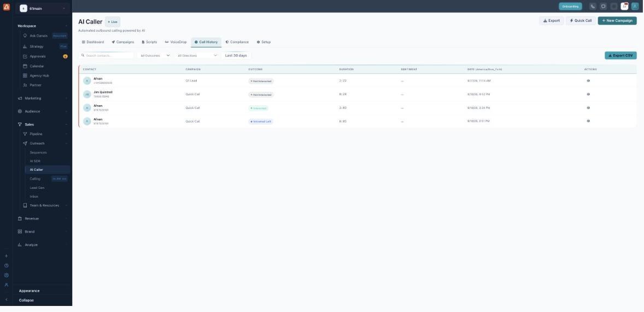644x312 pixels.
Task: Focus the Search contacts field
Action: [107, 55]
